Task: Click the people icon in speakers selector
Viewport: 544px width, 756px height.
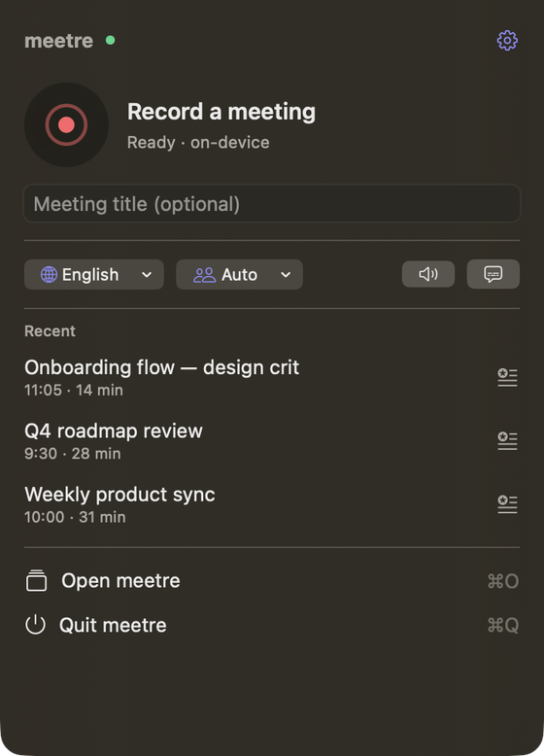Action: tap(204, 275)
